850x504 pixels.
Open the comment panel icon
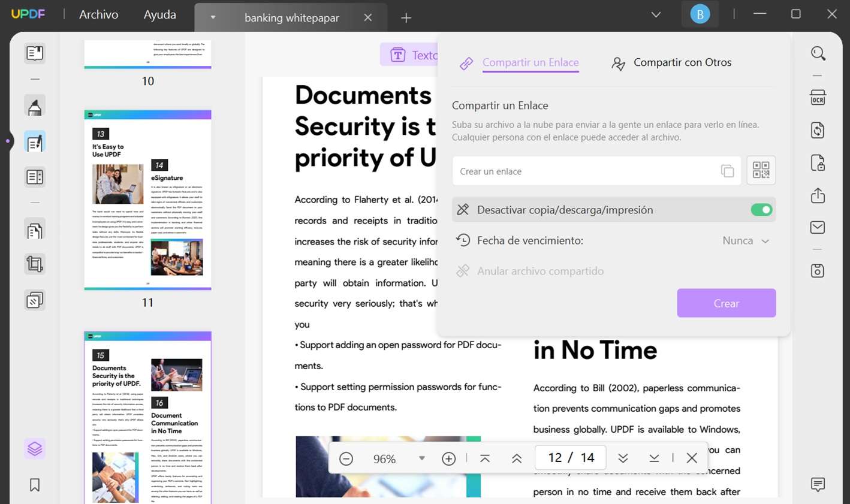pos(818,484)
